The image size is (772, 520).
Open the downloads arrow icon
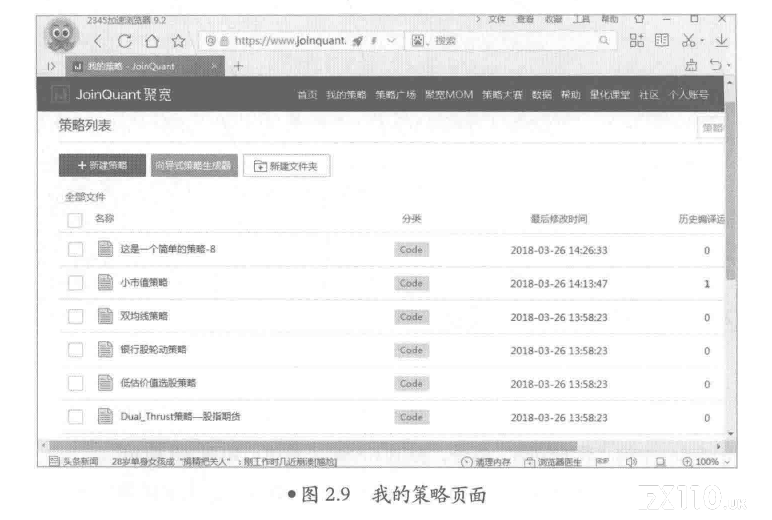(721, 40)
